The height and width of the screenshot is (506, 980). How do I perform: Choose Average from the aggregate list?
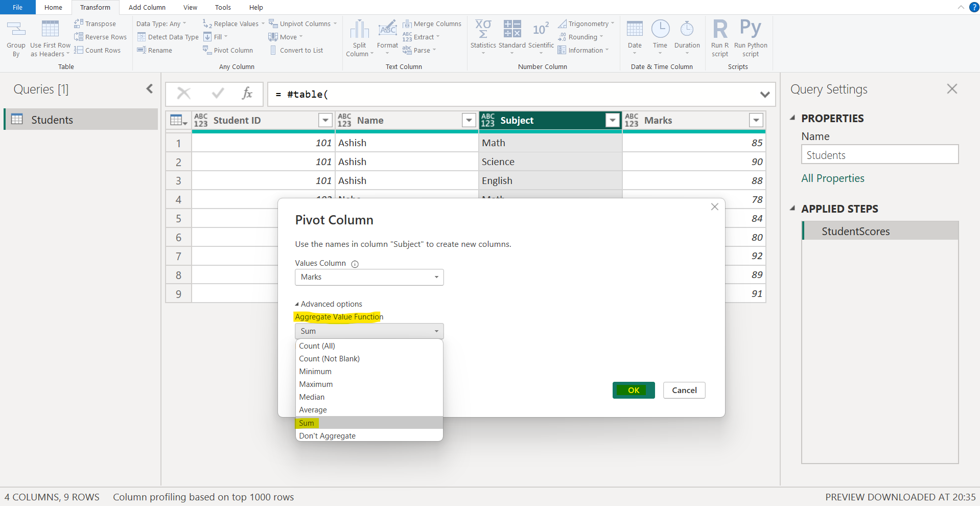point(313,410)
